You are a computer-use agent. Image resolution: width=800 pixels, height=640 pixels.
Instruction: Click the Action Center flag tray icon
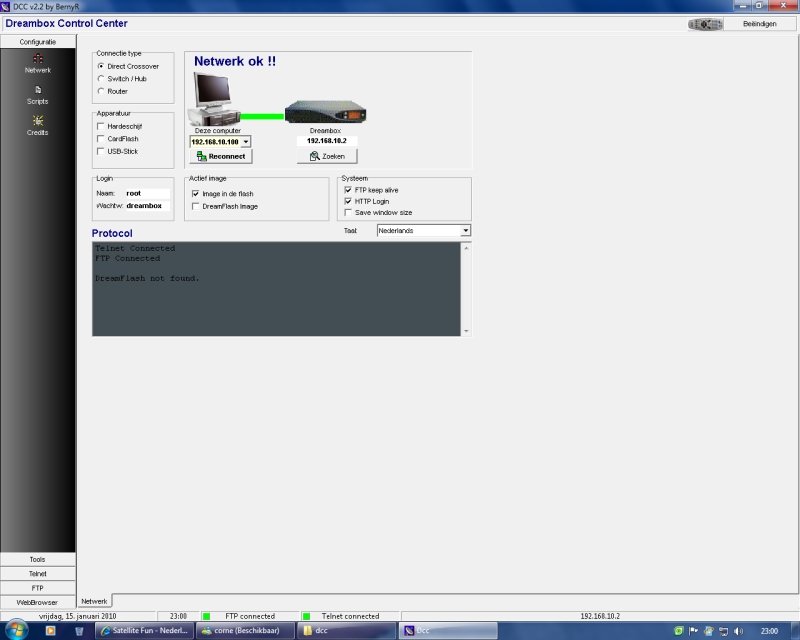(693, 631)
